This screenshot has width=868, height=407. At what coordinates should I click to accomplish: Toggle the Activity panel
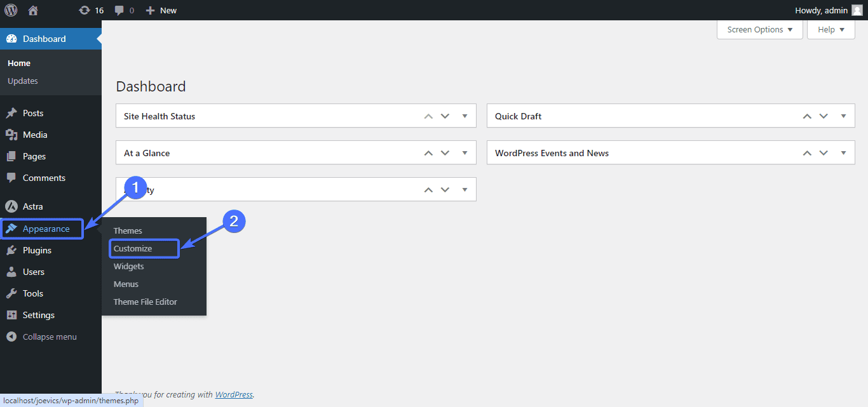click(x=465, y=190)
